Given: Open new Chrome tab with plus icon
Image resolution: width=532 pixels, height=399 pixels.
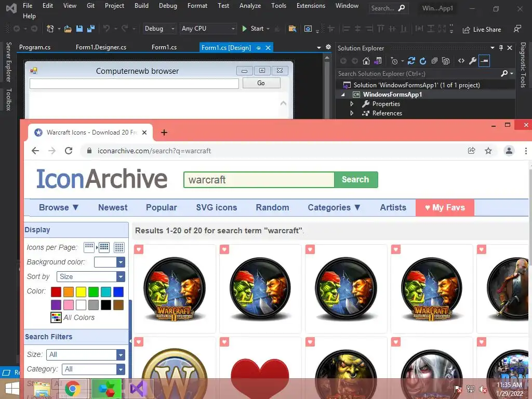Looking at the screenshot, I should tap(164, 132).
